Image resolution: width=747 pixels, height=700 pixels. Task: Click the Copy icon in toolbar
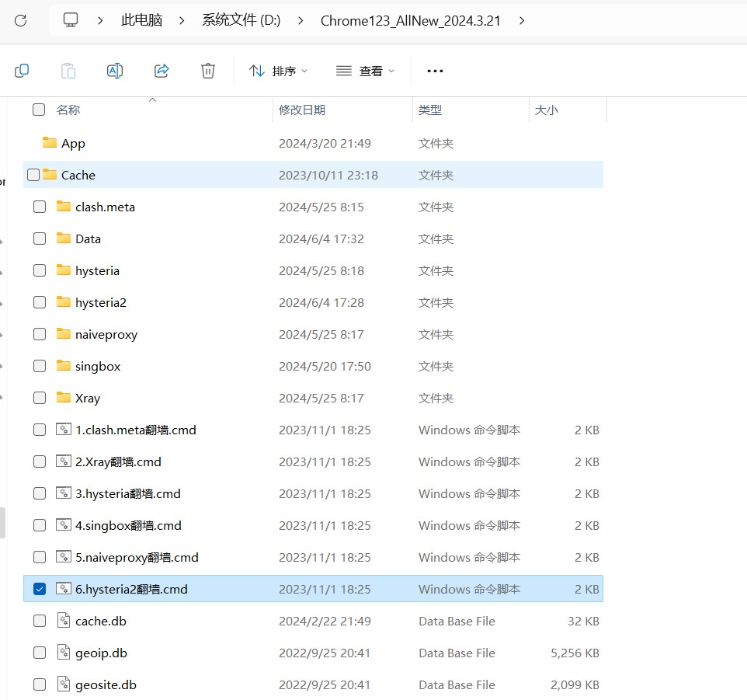22,71
